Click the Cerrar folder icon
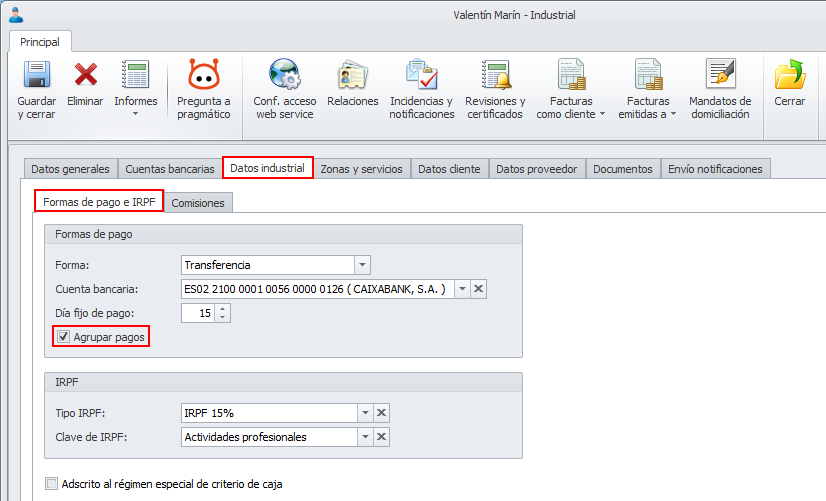Image resolution: width=826 pixels, height=501 pixels. click(790, 74)
